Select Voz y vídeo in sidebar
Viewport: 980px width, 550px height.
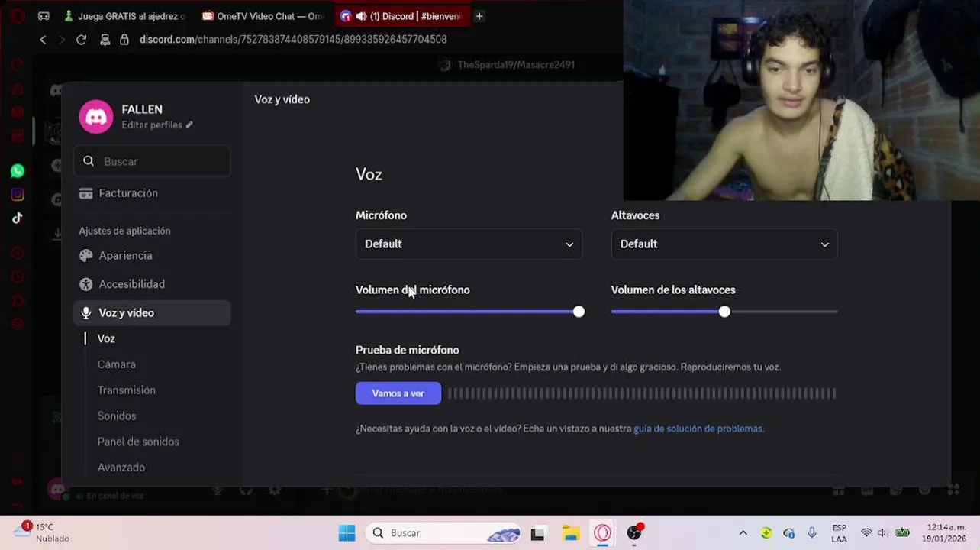pos(152,312)
